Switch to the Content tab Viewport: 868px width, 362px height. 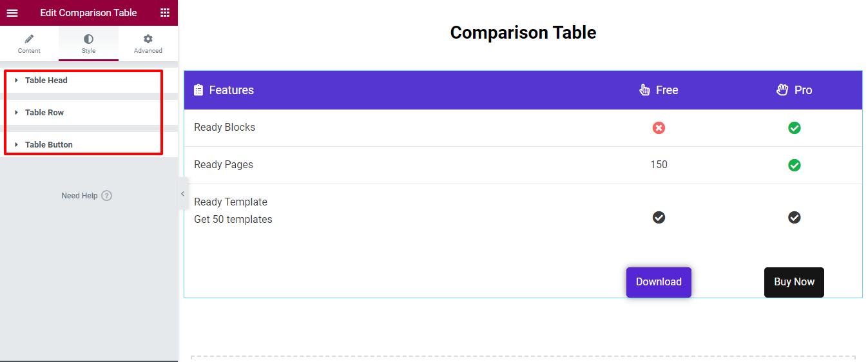pos(29,44)
